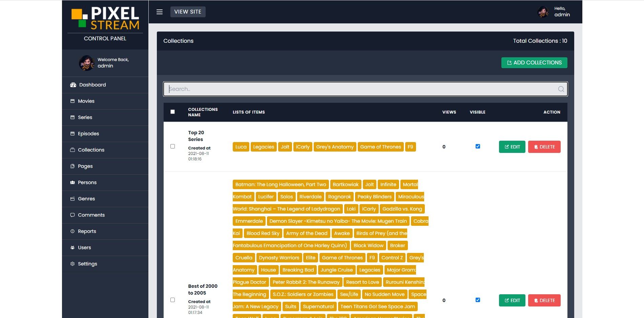The image size is (644, 318).
Task: Open Dashboard in the sidebar
Action: pos(105,85)
